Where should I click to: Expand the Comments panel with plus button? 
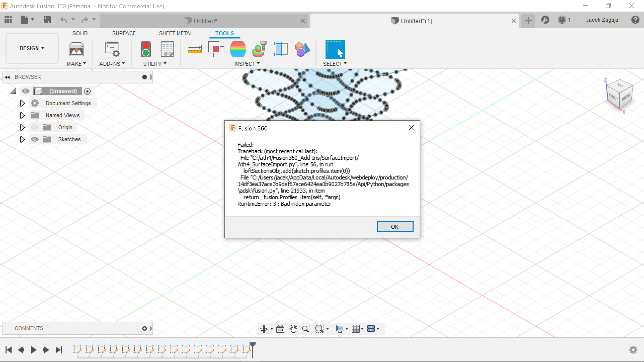pyautogui.click(x=144, y=328)
